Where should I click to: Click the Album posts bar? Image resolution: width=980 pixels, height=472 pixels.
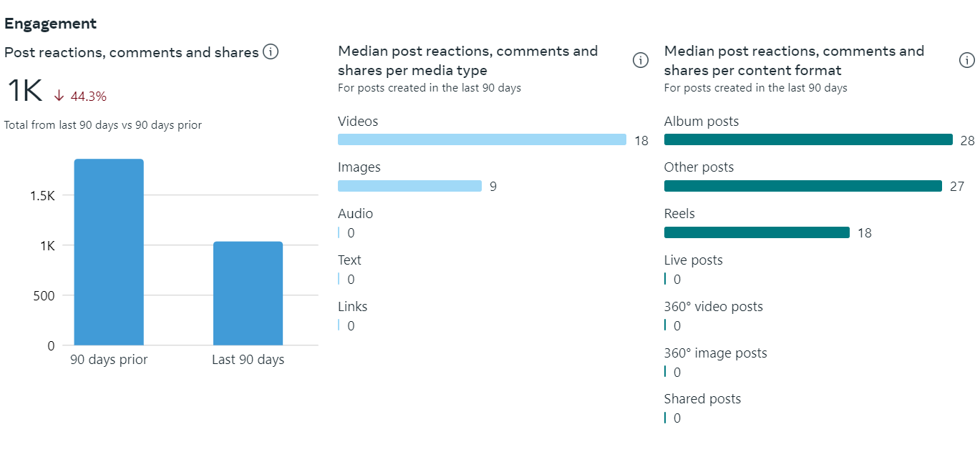[808, 140]
